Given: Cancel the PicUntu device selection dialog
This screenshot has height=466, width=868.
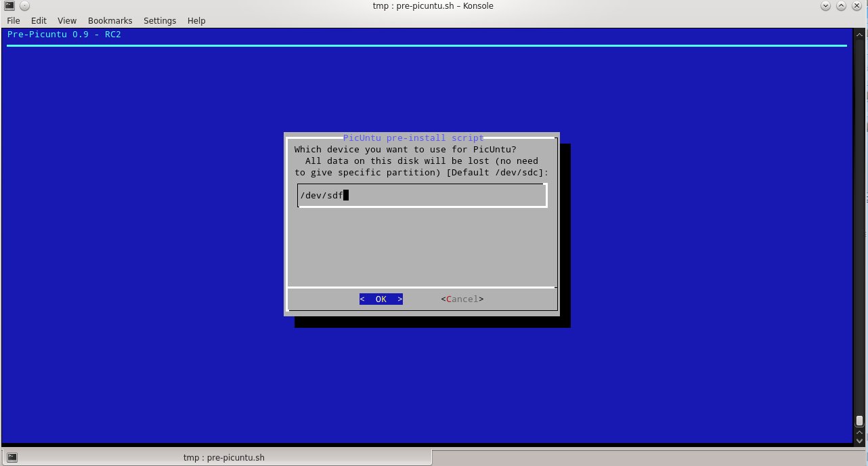Looking at the screenshot, I should click(x=462, y=299).
